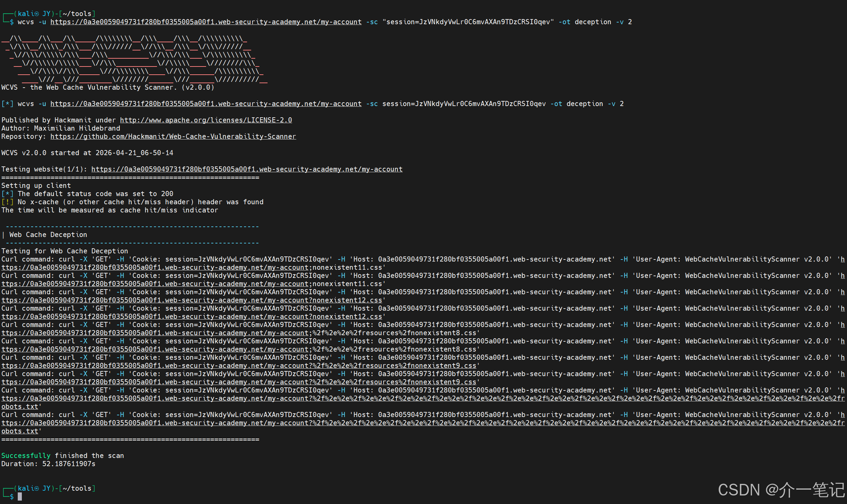Click the URL in the echoed wcvs line
847x504 pixels.
tap(206, 104)
